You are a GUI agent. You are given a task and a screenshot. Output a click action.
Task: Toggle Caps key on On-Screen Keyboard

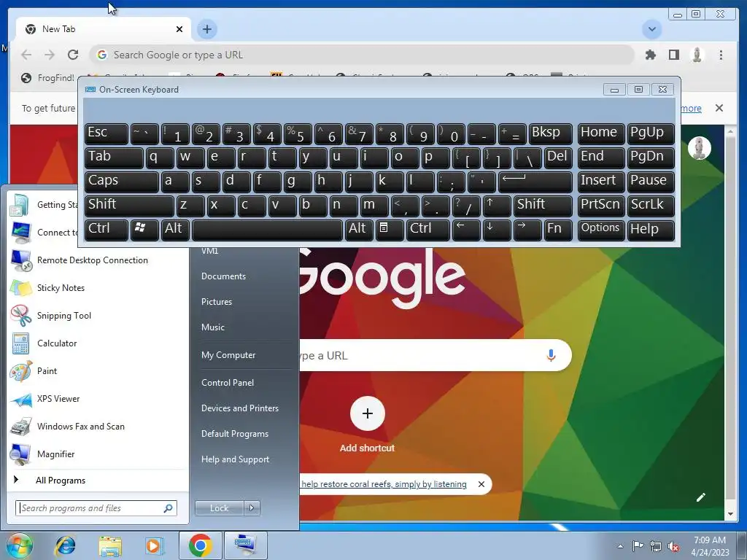(x=122, y=182)
